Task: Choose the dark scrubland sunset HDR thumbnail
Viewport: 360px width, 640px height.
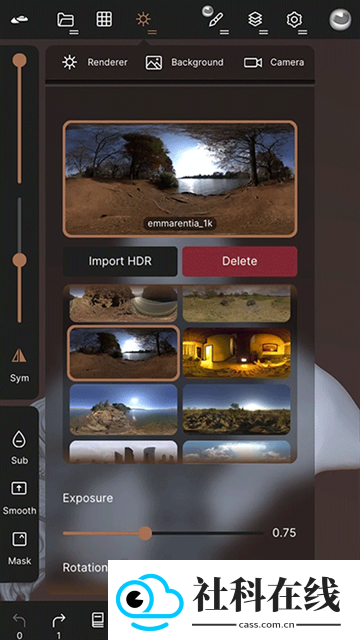Action: point(237,409)
